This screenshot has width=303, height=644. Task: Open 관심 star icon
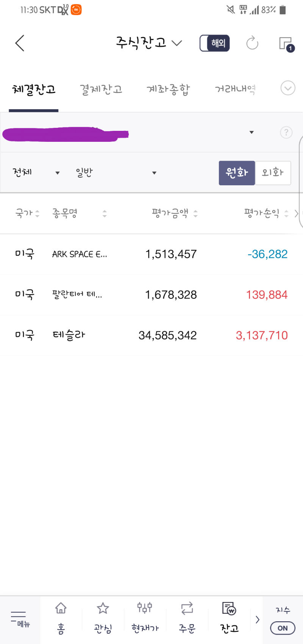(103, 618)
